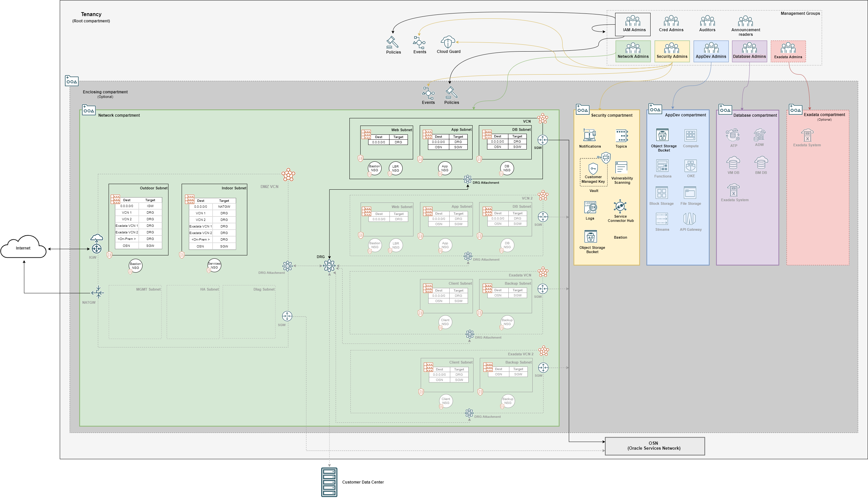Select the Topics icon
The height and width of the screenshot is (498, 868).
[621, 136]
